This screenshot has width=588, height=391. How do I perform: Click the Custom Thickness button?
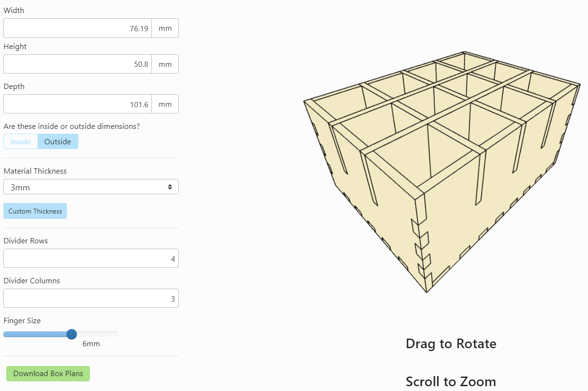tap(35, 211)
